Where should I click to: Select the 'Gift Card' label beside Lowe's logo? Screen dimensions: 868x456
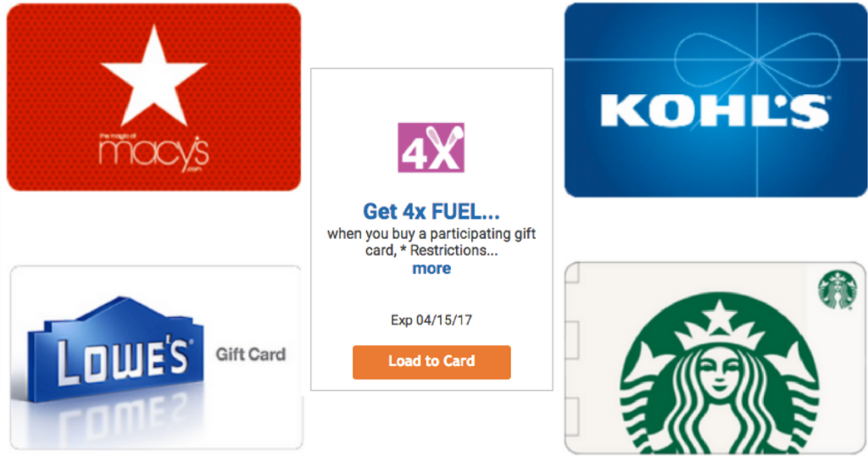pyautogui.click(x=251, y=354)
